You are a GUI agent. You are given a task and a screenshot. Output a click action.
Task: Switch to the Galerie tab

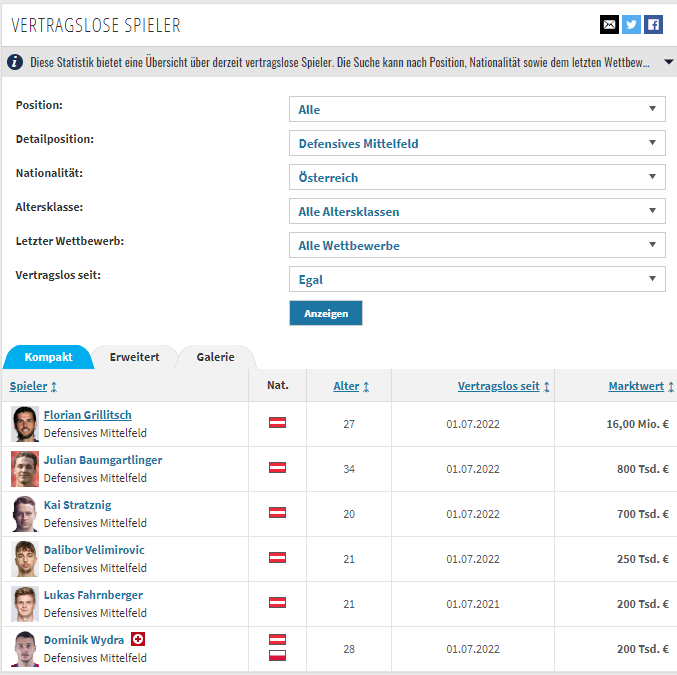pyautogui.click(x=215, y=357)
